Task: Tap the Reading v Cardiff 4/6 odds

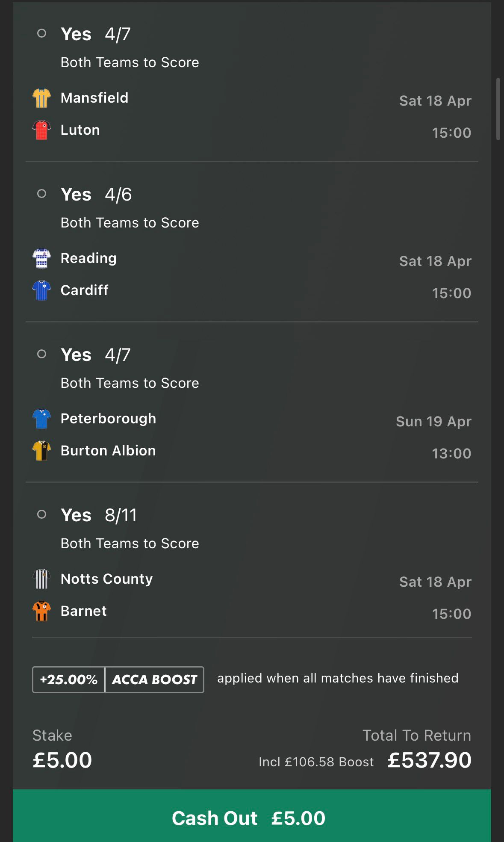Action: 118,195
